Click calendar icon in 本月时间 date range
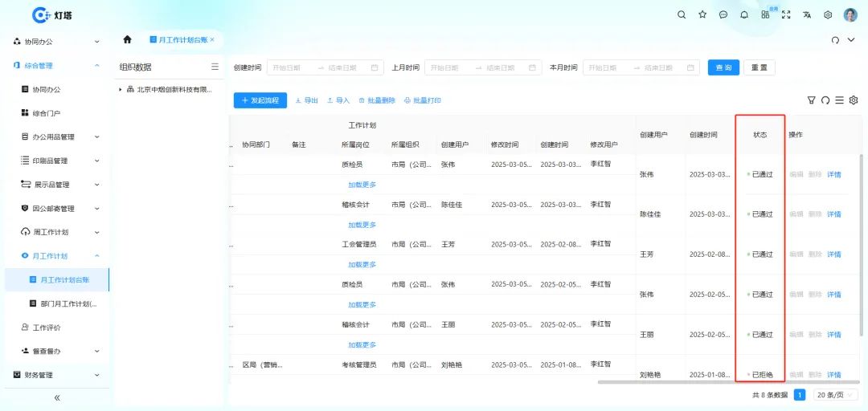The image size is (868, 411). point(690,67)
